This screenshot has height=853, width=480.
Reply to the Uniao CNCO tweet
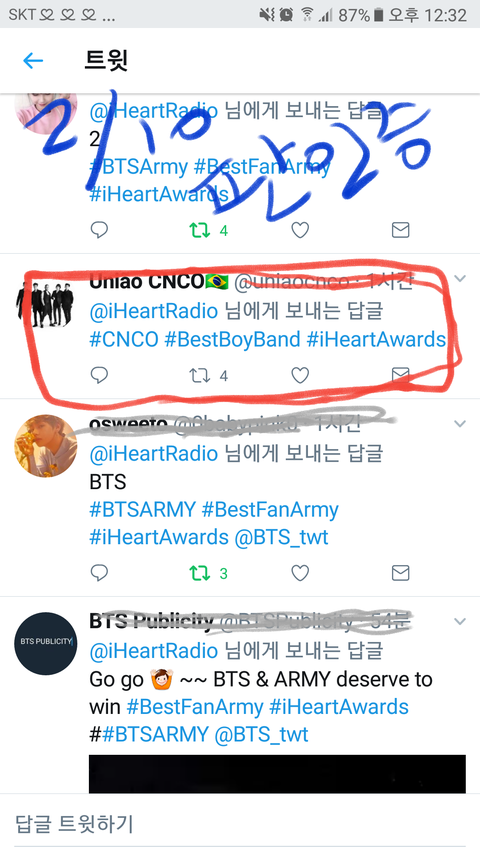point(99,375)
